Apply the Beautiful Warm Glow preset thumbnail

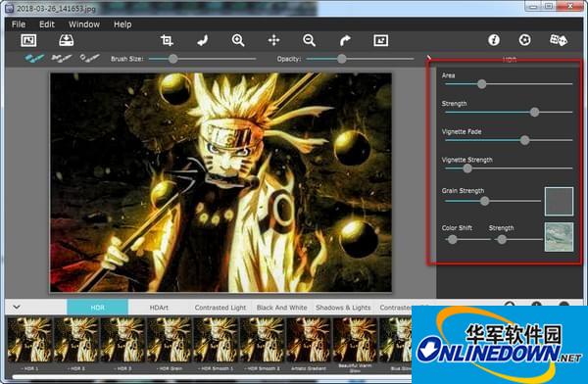[355, 340]
